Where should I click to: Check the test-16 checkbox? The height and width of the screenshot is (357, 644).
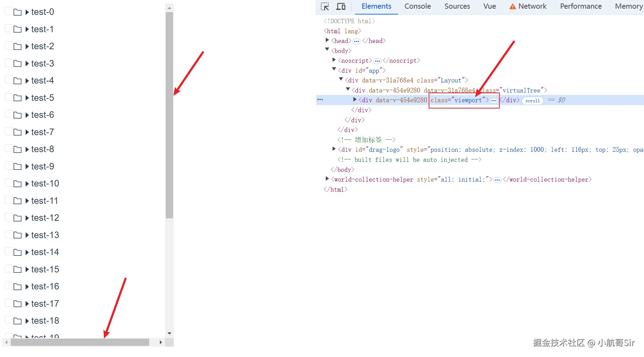pos(9,286)
